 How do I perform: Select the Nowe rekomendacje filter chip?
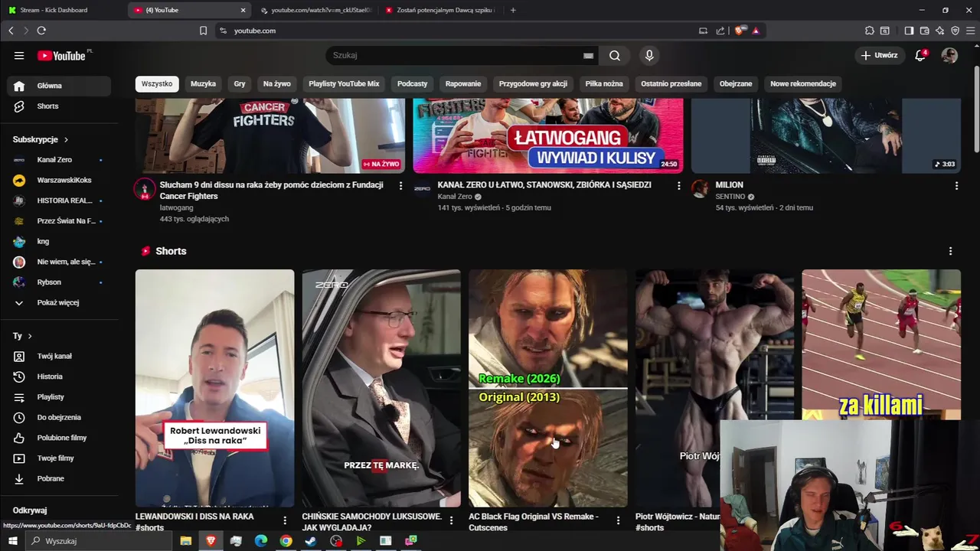(x=803, y=83)
